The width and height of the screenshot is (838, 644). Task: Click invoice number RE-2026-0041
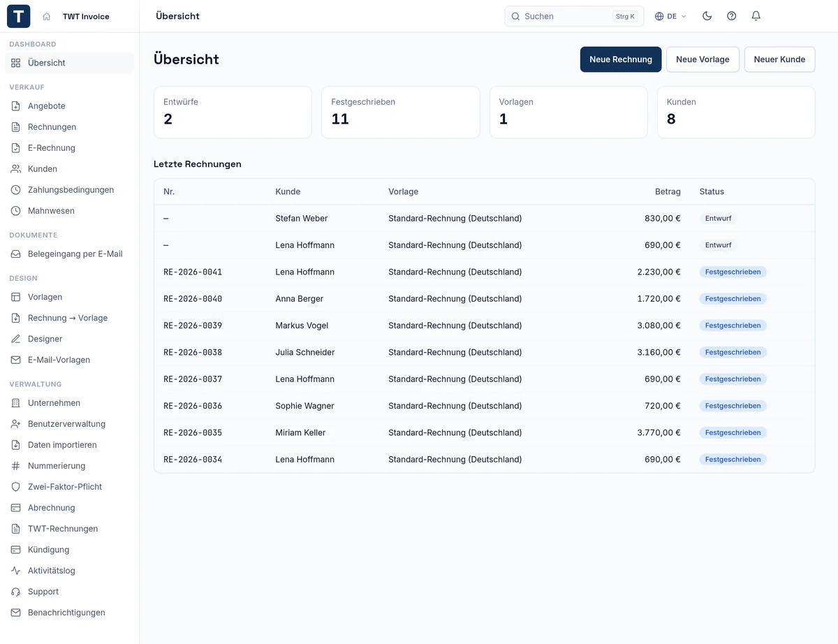(x=193, y=272)
